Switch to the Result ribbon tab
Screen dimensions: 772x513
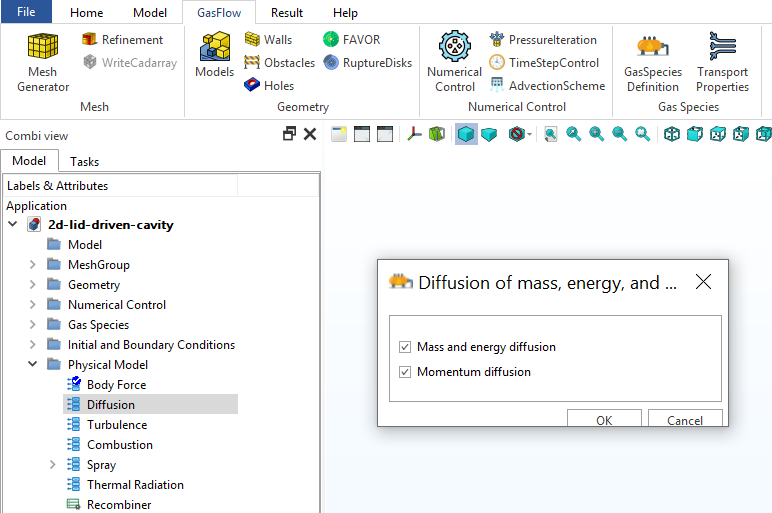(287, 13)
